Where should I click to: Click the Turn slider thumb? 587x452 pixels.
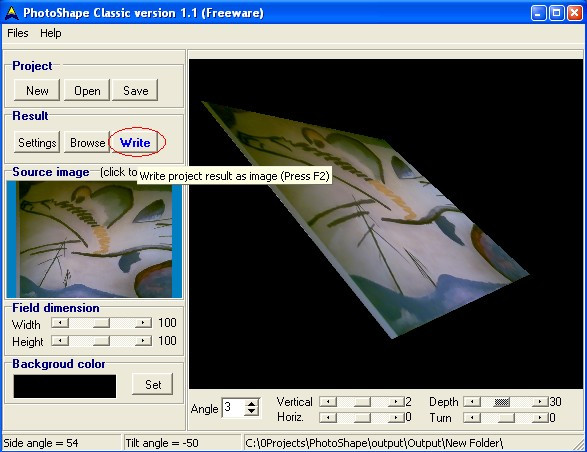click(x=506, y=418)
